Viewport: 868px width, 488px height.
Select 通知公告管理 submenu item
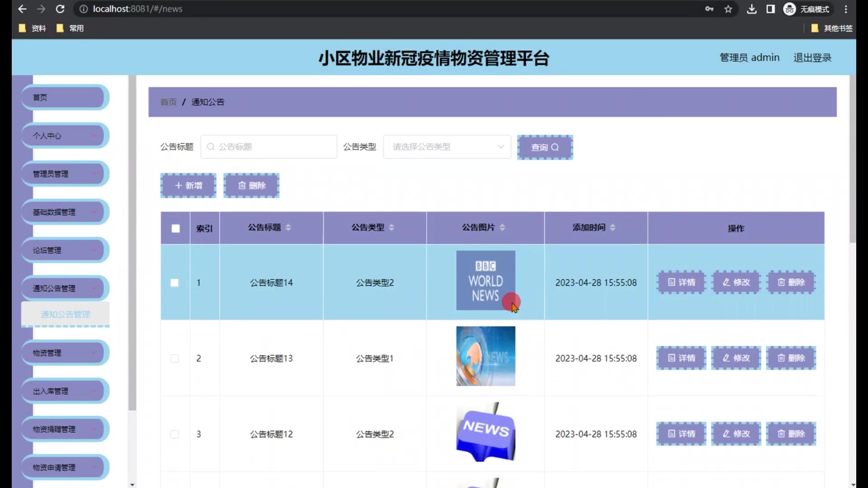[x=65, y=314]
